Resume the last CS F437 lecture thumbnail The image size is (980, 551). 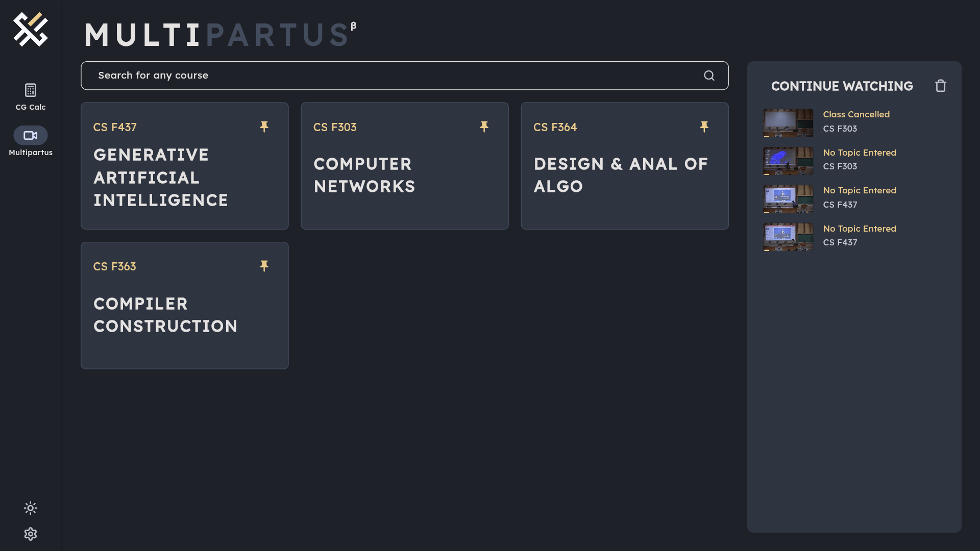[x=788, y=237]
